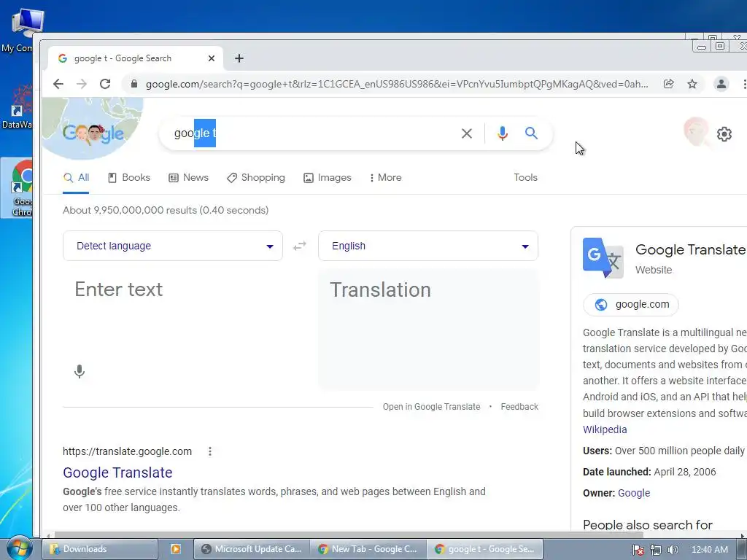Click the browser forward arrow
The height and width of the screenshot is (560, 747).
[82, 85]
